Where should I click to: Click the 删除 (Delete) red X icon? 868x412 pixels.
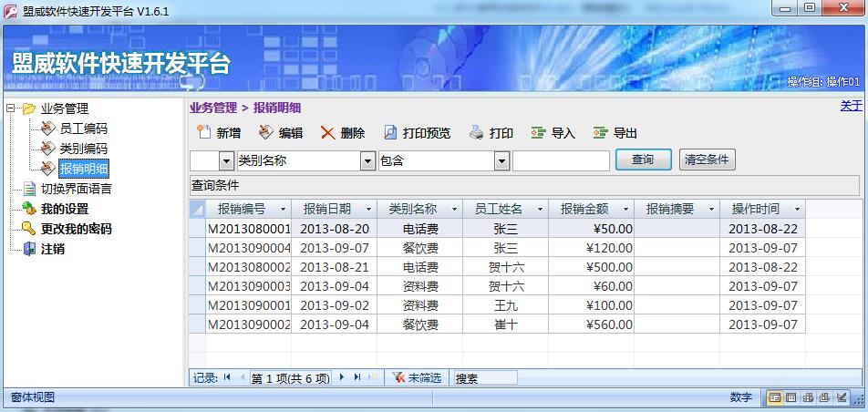coord(327,133)
